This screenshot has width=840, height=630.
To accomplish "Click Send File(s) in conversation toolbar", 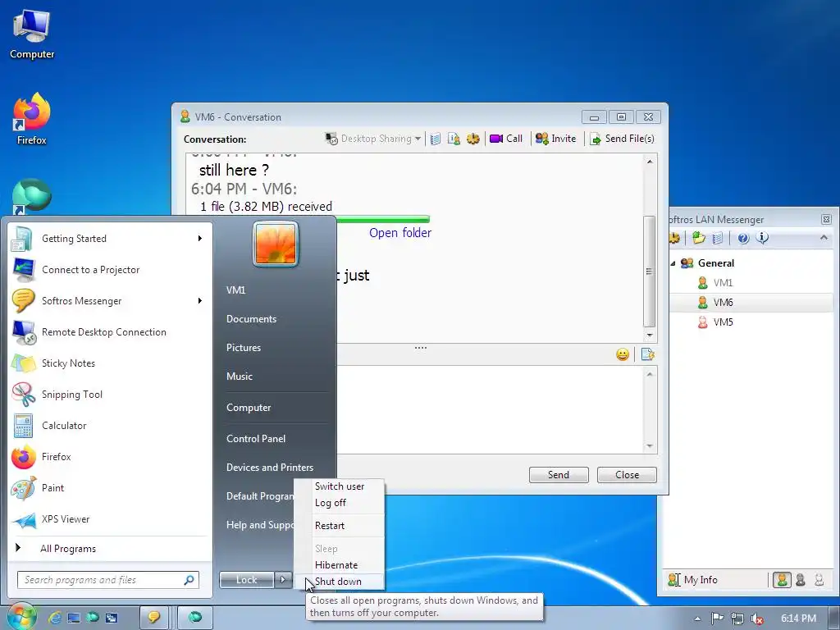I will (622, 138).
